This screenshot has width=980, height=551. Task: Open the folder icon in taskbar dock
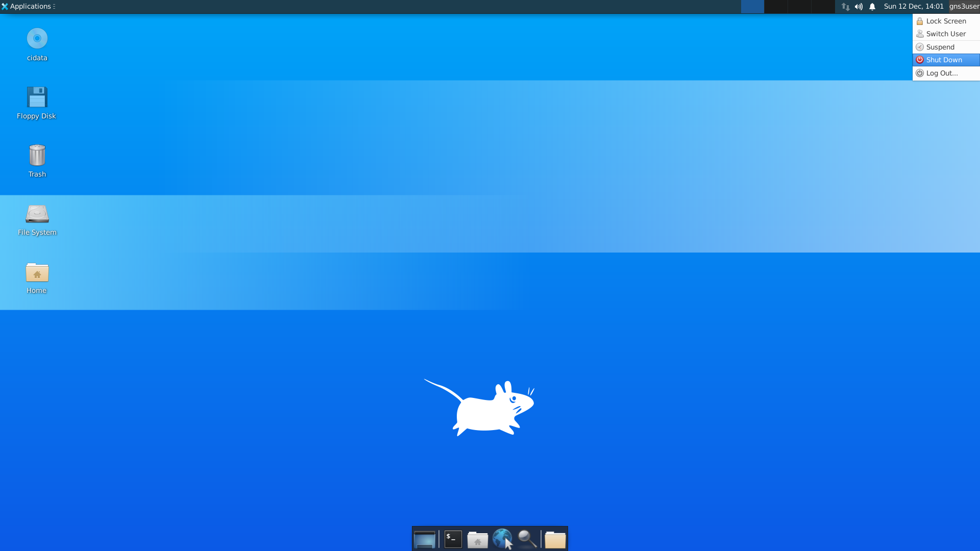555,538
